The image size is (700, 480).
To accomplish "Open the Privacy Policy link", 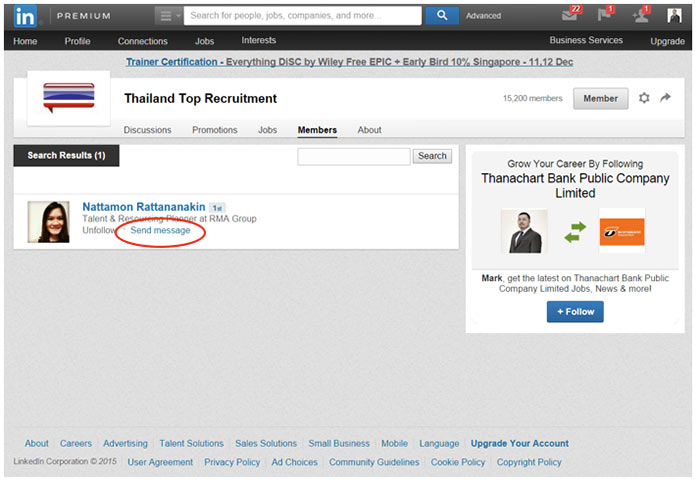I will (232, 462).
